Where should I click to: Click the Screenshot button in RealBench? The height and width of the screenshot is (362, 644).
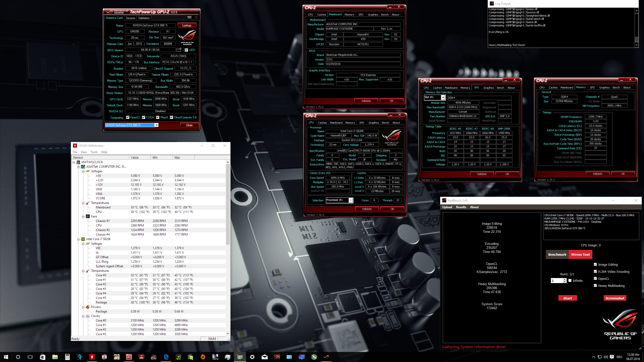point(615,298)
